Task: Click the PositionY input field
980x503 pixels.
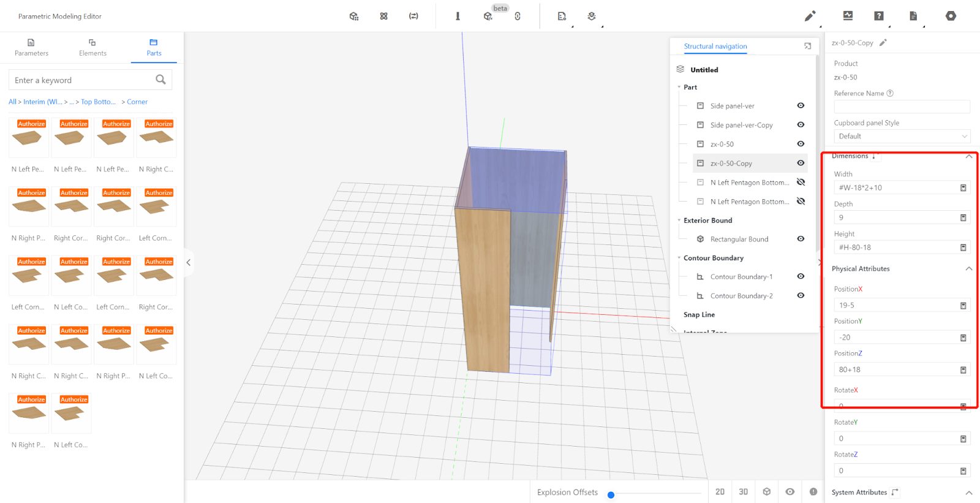Action: (895, 338)
